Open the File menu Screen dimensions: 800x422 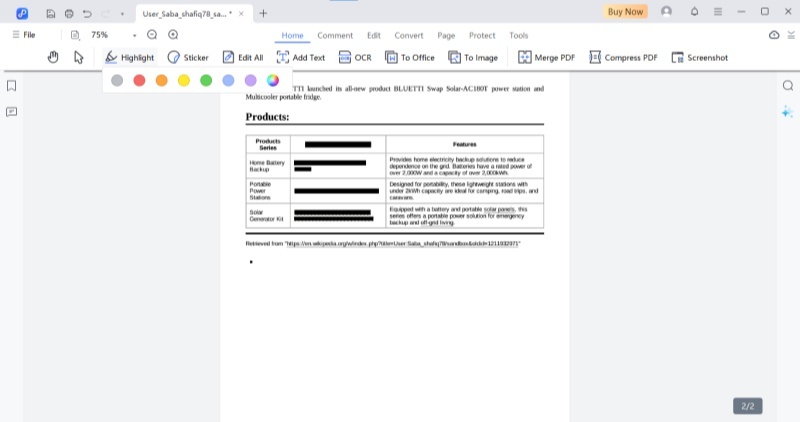[x=24, y=35]
